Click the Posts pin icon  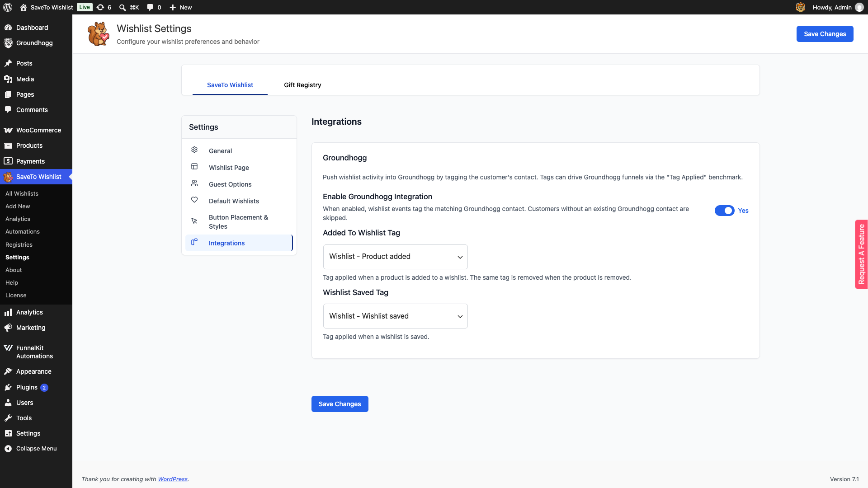click(x=8, y=63)
